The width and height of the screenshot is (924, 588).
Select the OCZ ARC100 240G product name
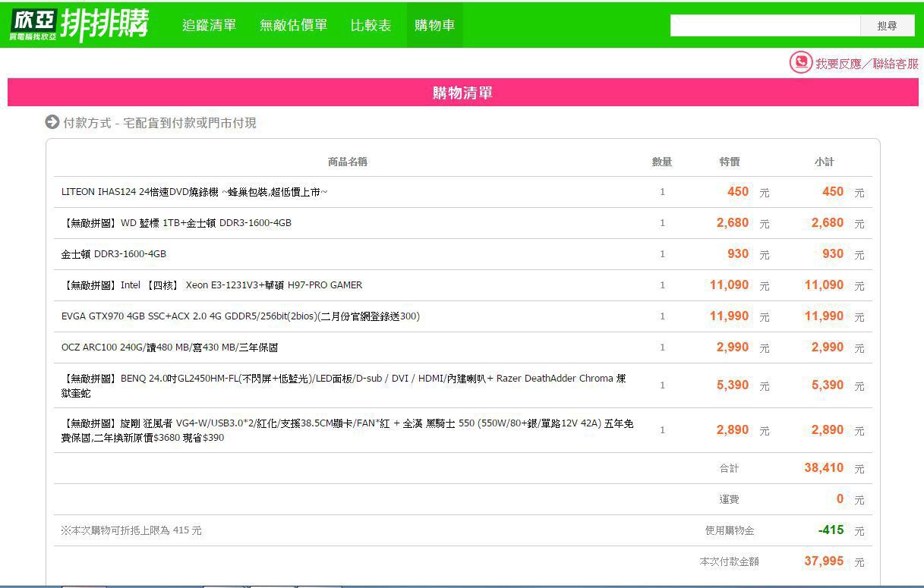[170, 347]
